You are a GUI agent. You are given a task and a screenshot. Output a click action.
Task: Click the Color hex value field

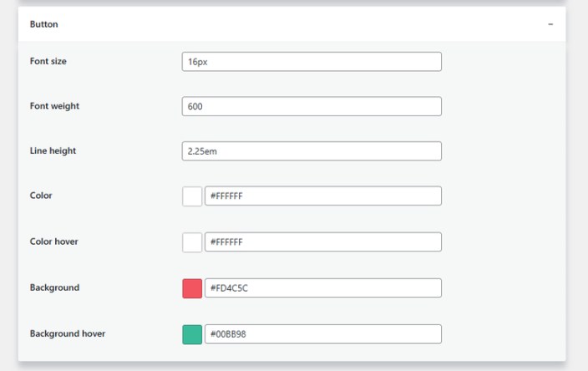[x=322, y=196]
